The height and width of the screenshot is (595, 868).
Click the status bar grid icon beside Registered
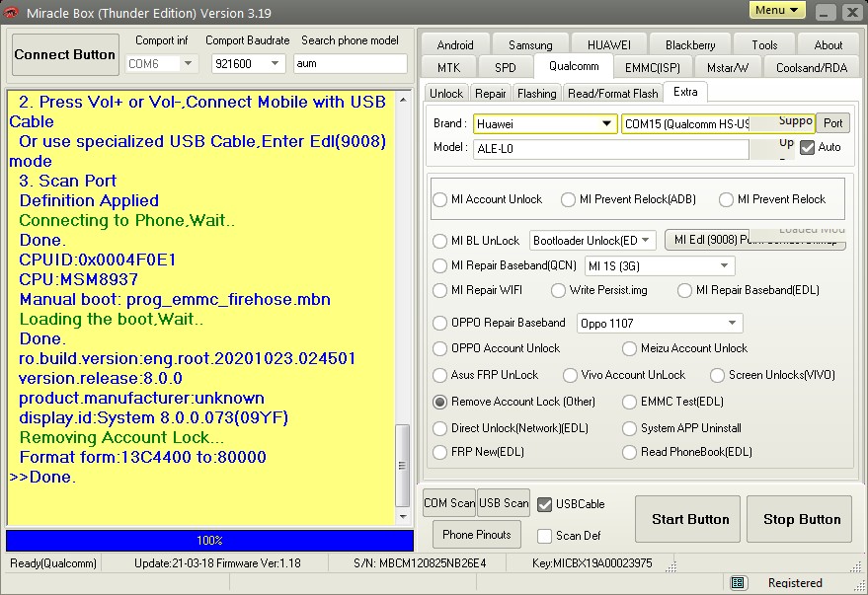[x=738, y=582]
